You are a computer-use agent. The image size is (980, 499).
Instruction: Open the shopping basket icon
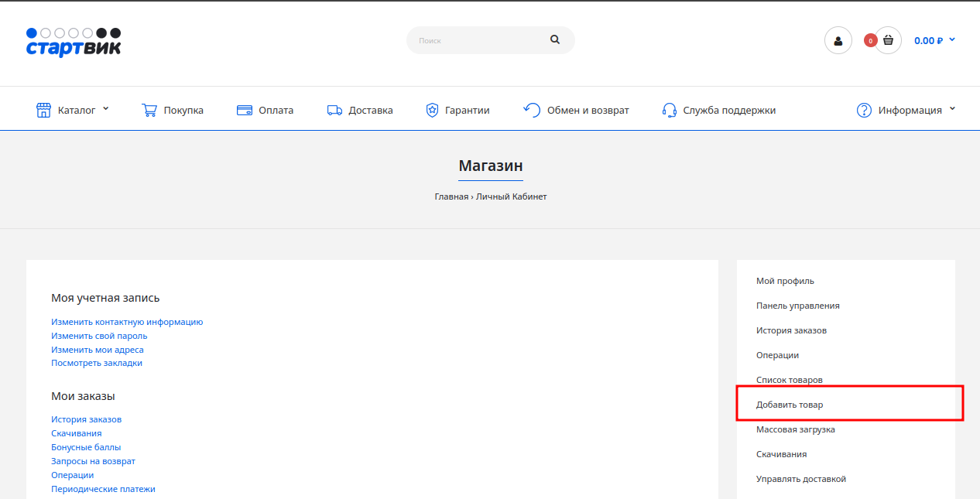point(888,41)
